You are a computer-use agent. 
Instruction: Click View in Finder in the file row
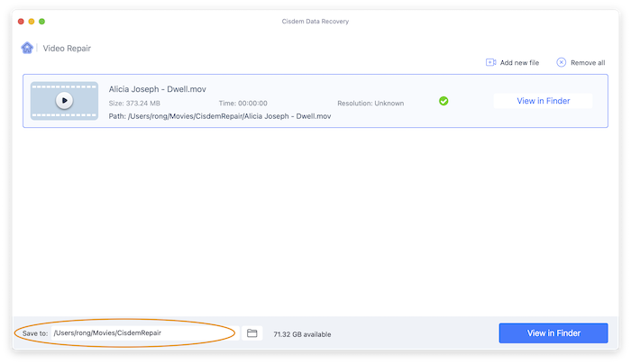click(543, 101)
